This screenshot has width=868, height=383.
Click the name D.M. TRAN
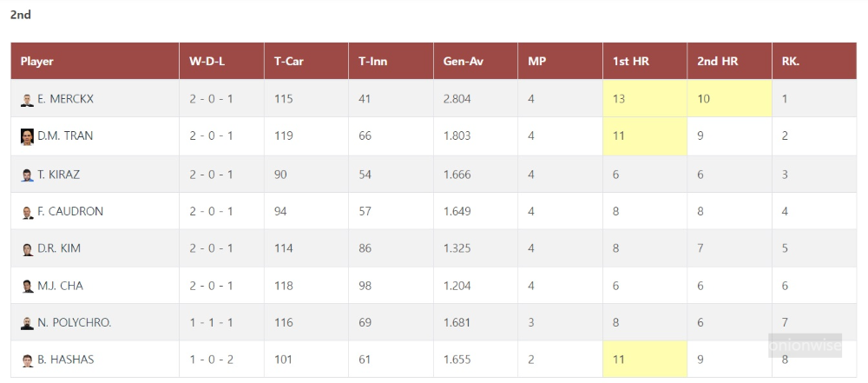[x=65, y=135]
